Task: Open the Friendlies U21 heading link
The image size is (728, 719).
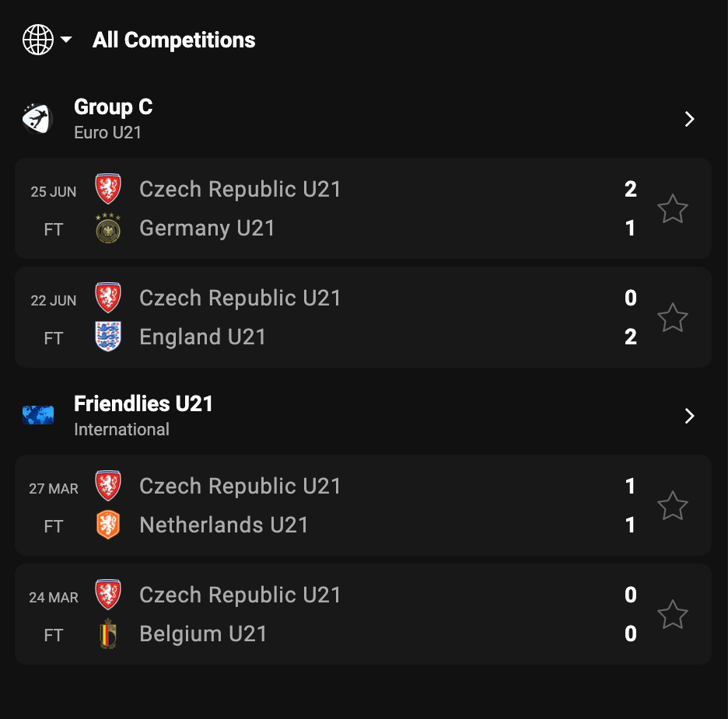Action: pyautogui.click(x=143, y=403)
